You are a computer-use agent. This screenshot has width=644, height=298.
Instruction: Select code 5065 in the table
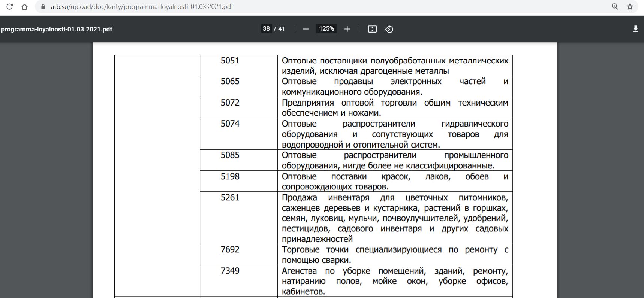[230, 82]
